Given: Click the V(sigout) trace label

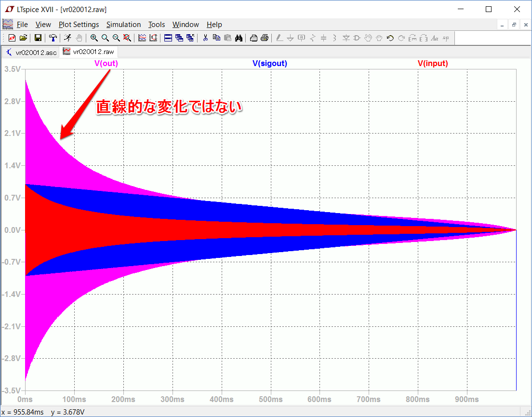Looking at the screenshot, I should coord(269,63).
